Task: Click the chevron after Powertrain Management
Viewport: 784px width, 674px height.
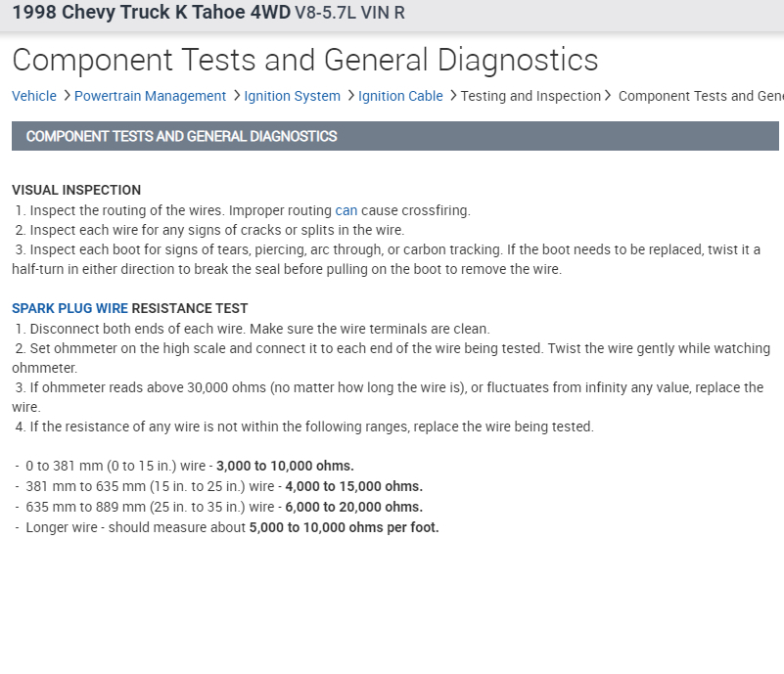Action: (x=236, y=96)
